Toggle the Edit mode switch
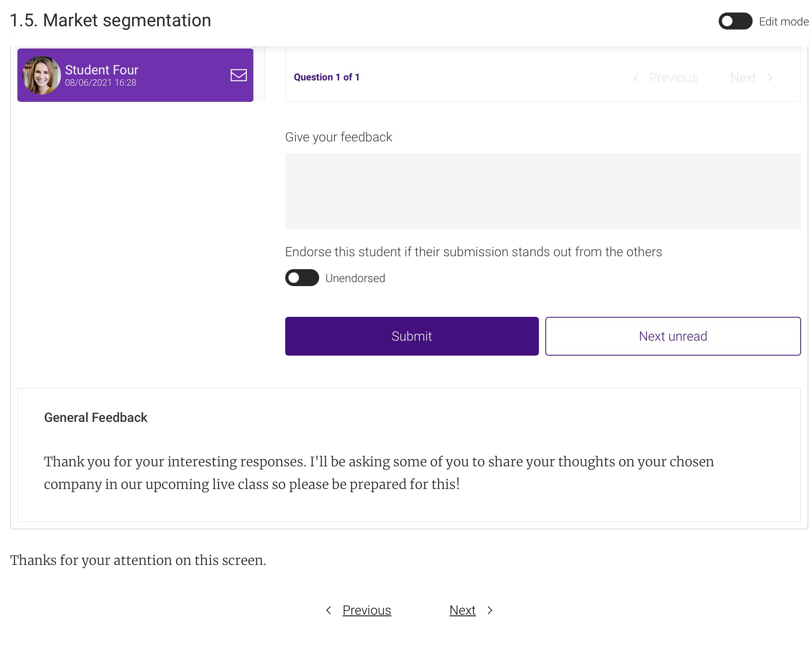The width and height of the screenshot is (812, 649). tap(735, 21)
